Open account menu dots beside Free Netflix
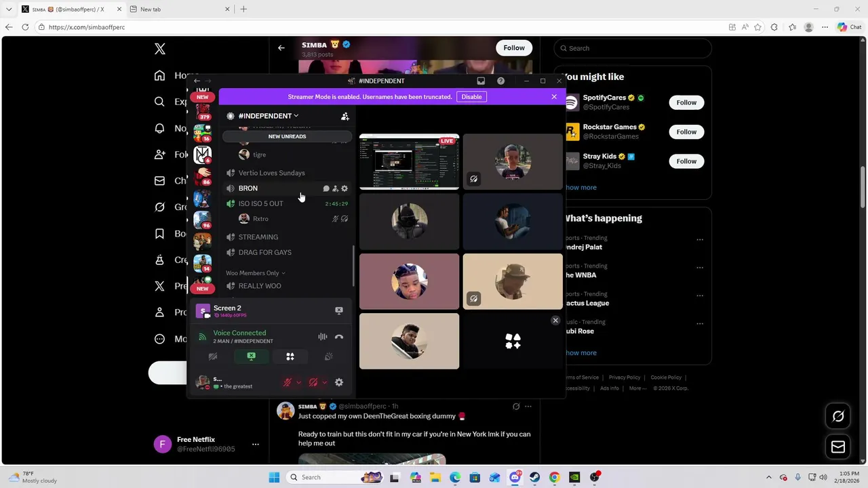 pos(255,444)
